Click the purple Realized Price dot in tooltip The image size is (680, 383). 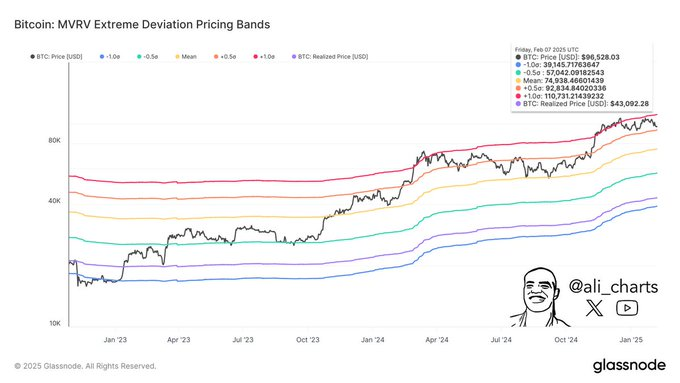(x=518, y=104)
